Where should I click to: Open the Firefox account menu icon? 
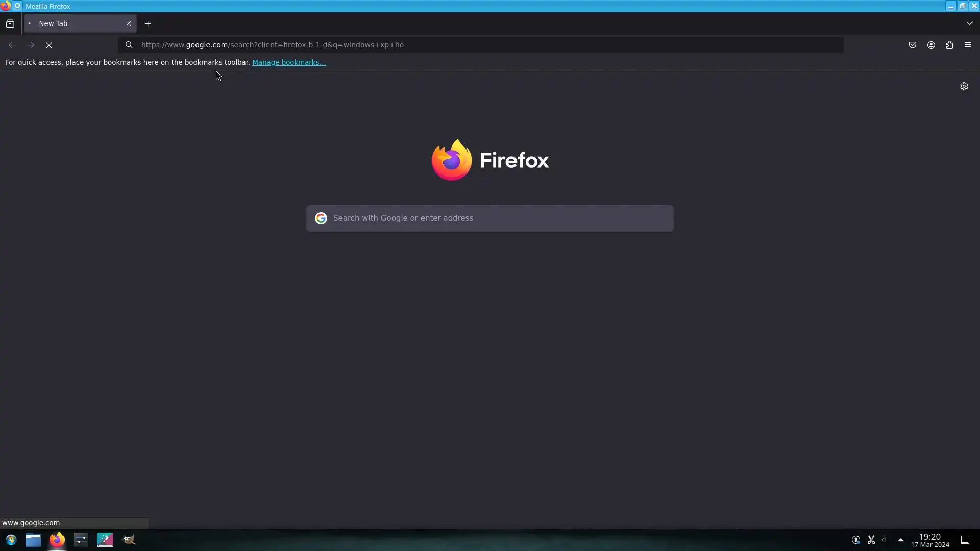tap(931, 45)
